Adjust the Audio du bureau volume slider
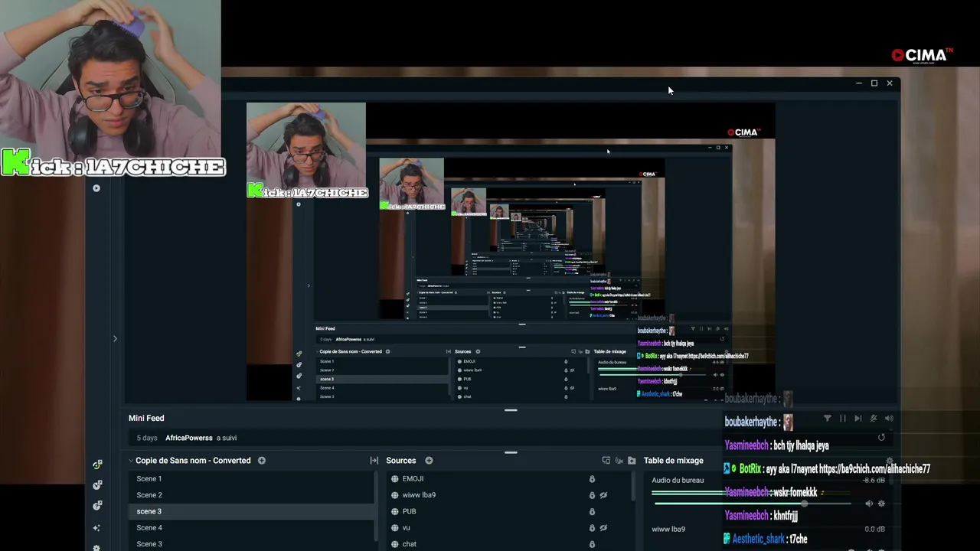980x551 pixels. click(x=753, y=504)
